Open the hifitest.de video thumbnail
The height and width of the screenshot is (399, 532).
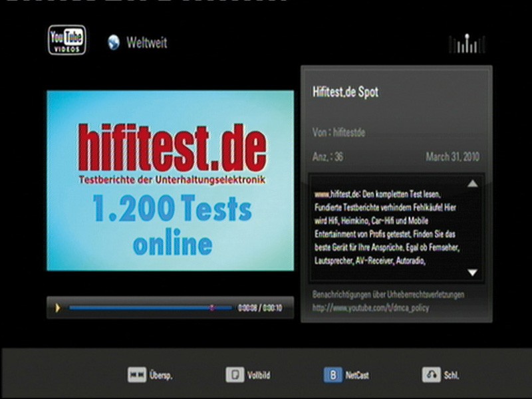click(170, 180)
